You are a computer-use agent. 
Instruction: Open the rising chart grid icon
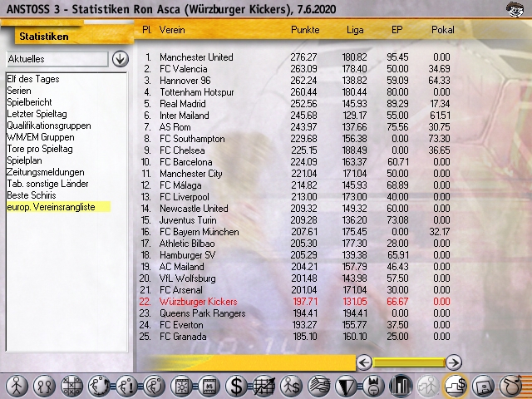coord(264,386)
